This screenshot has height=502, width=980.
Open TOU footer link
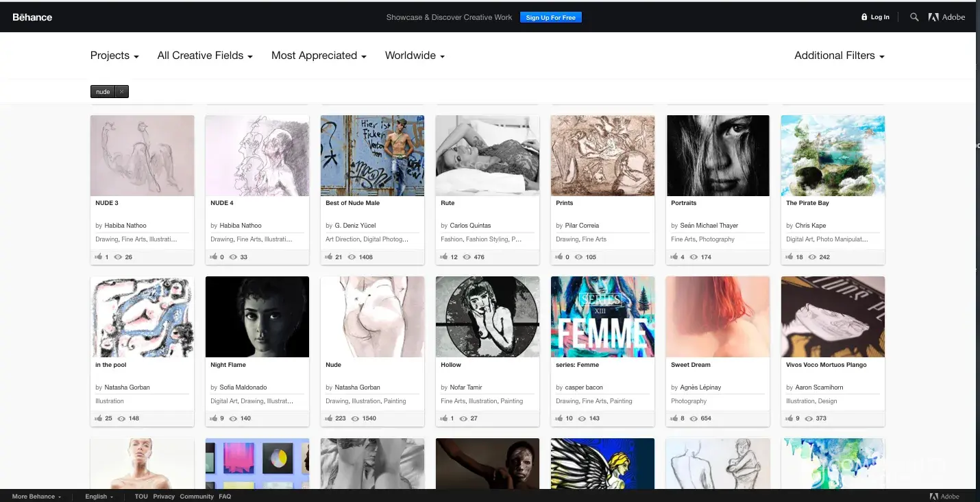pyautogui.click(x=141, y=497)
